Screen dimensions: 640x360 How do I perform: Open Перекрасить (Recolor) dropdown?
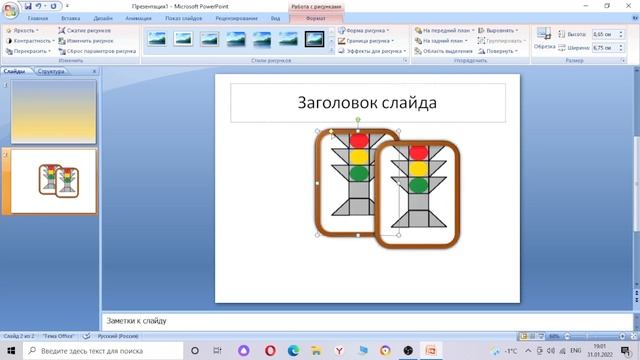(x=29, y=51)
